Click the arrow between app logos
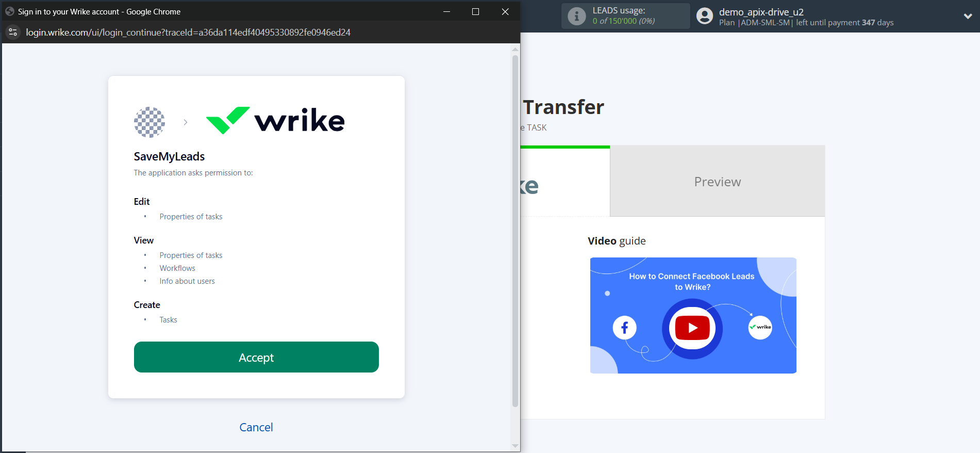 [186, 122]
